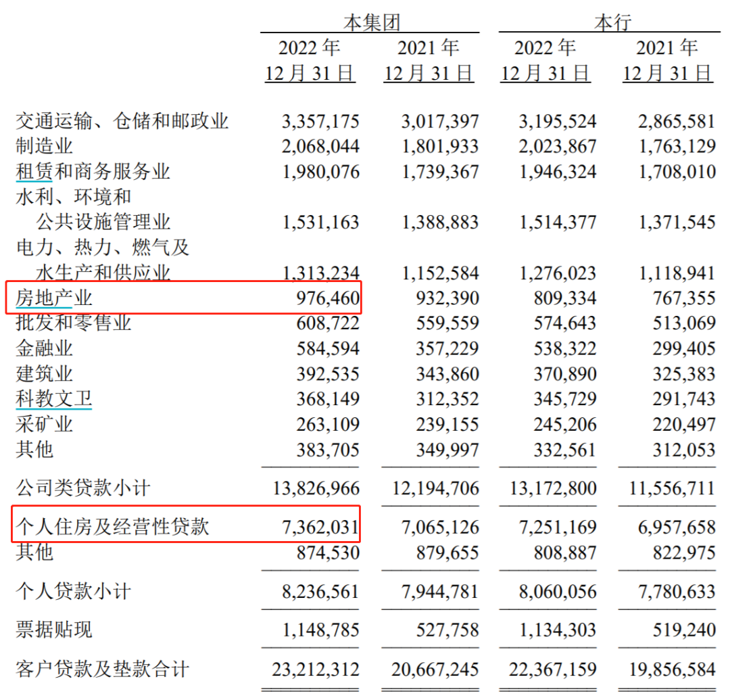The width and height of the screenshot is (730, 700).
Task: Select the value 3,017,397
Action: tap(440, 122)
